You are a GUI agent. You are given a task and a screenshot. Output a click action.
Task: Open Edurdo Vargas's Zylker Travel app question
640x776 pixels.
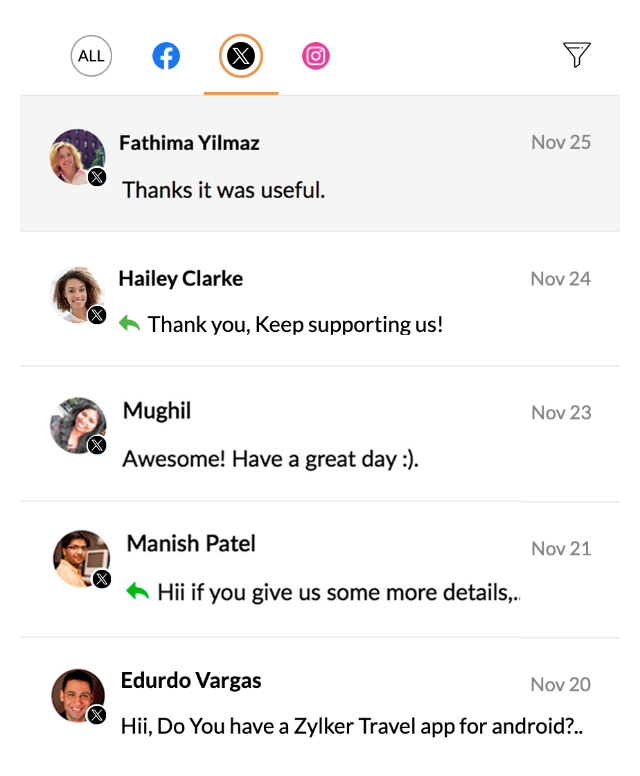pyautogui.click(x=352, y=727)
